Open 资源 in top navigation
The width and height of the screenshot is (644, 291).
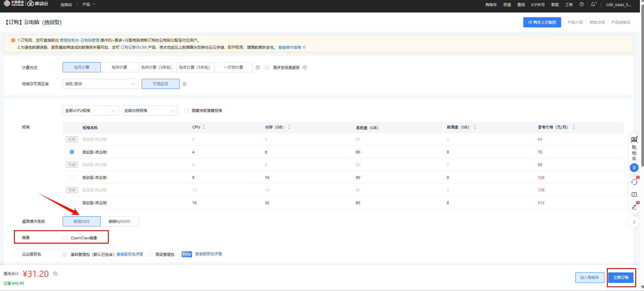pos(507,5)
